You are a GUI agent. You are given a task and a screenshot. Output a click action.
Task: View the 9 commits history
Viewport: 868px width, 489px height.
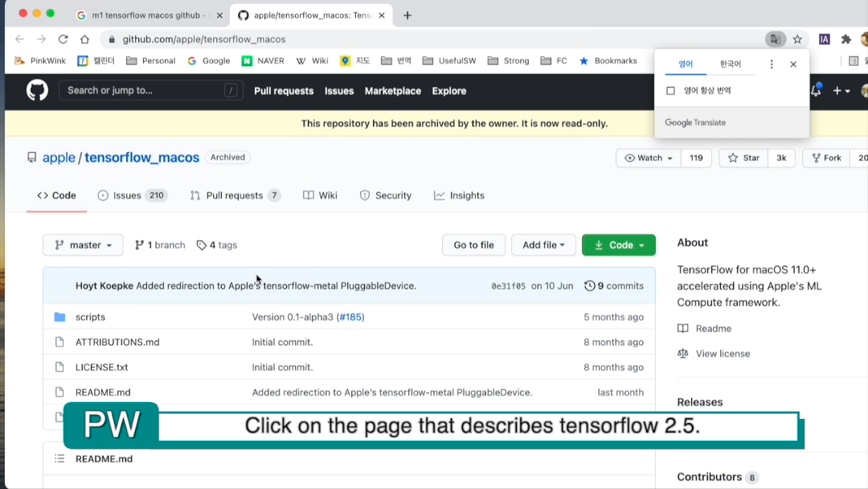614,286
